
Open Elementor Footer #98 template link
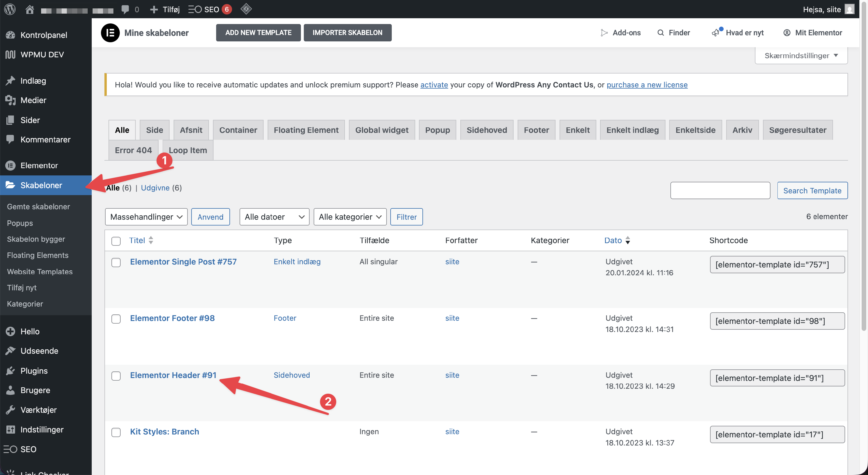coord(172,318)
